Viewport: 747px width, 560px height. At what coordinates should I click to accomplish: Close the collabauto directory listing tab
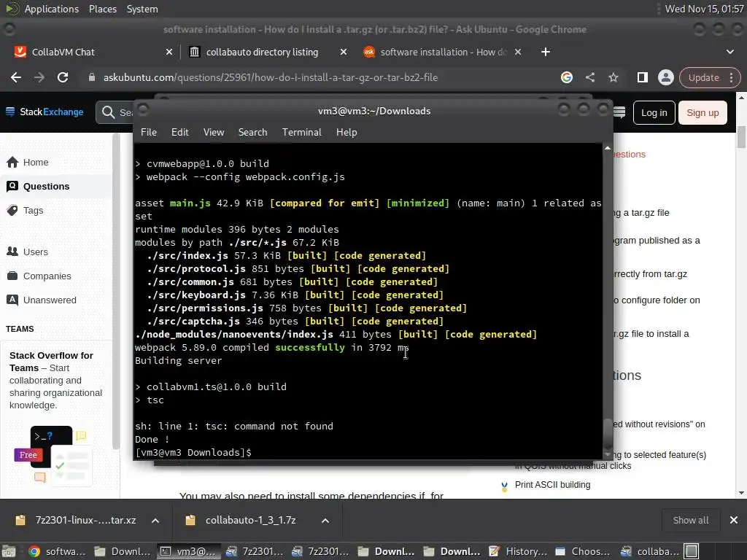coord(343,52)
